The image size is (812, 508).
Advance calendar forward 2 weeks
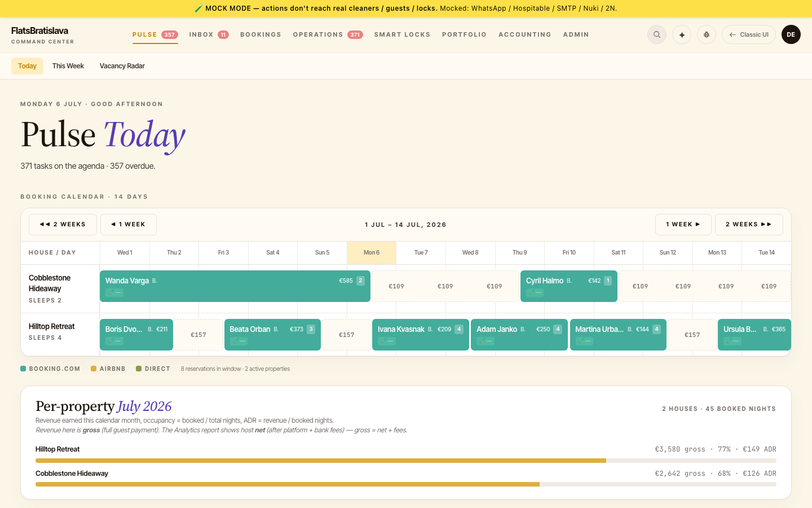click(x=749, y=225)
